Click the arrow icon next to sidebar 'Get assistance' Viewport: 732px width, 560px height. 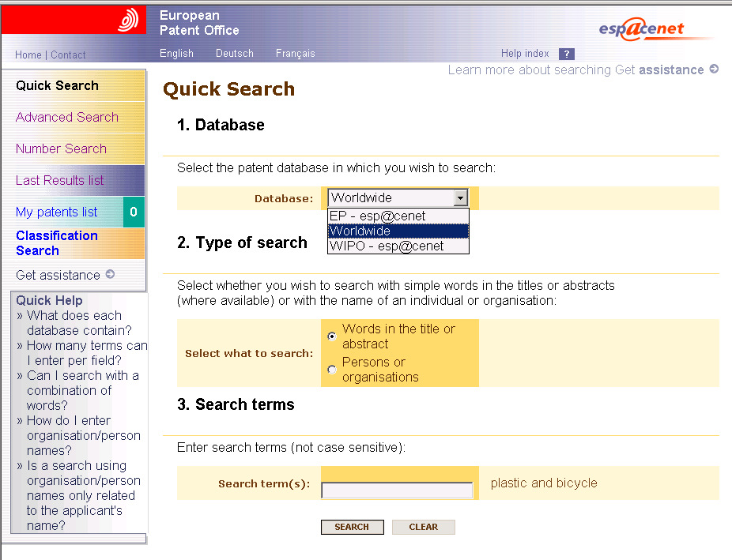(110, 274)
